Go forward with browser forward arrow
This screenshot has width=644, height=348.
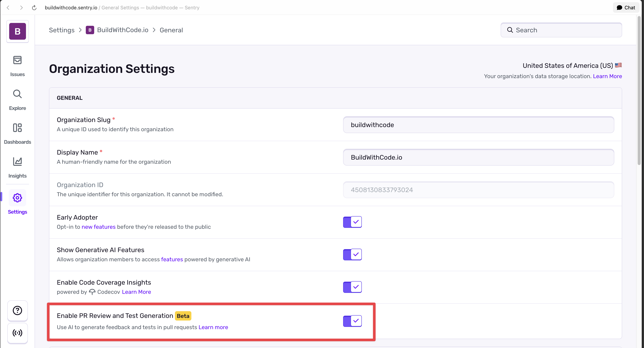[21, 7]
